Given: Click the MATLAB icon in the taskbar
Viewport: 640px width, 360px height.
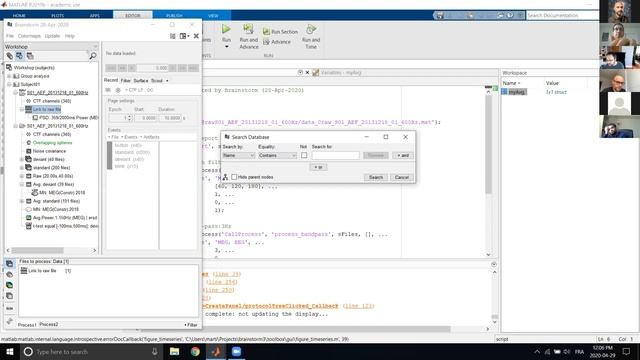Looking at the screenshot, I should (216, 351).
